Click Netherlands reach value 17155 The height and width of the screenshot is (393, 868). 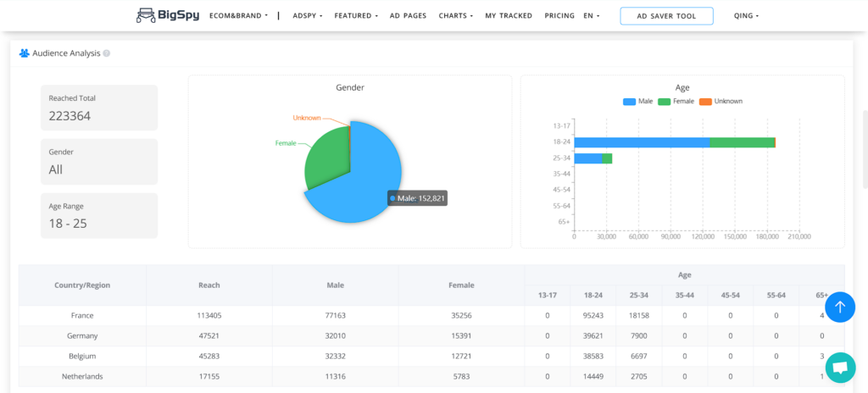pos(209,376)
